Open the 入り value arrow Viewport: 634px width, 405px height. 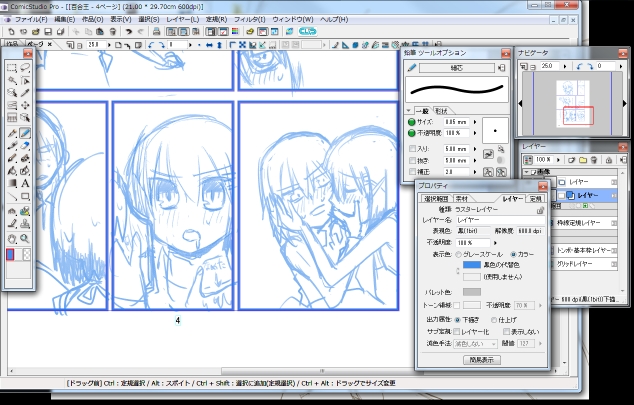[475, 149]
